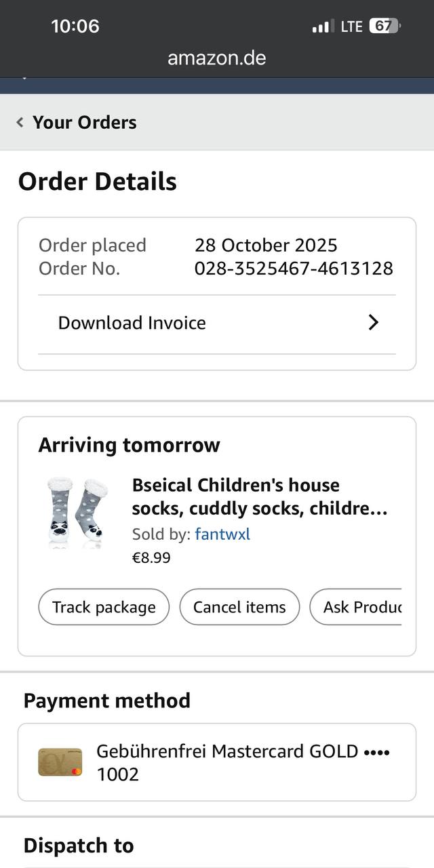Tap the Arriving tomorrow heading
This screenshot has height=868, width=434.
point(129,446)
